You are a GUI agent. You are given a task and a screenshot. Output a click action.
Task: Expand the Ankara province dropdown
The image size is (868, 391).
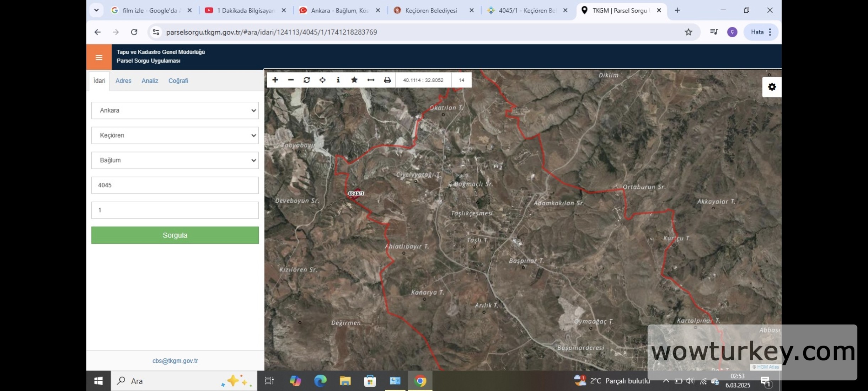tap(175, 111)
